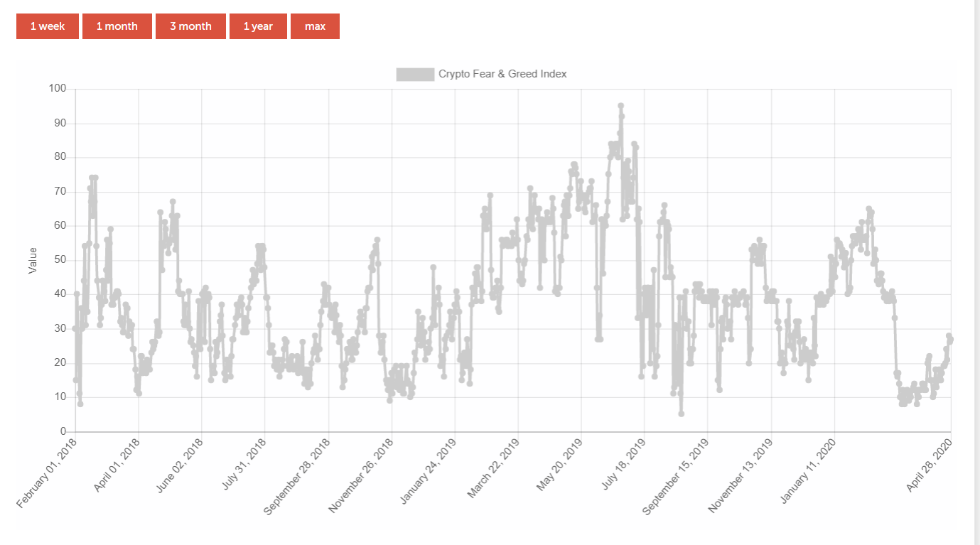The height and width of the screenshot is (545, 980).
Task: Click the gray legend color box
Action: tap(415, 74)
